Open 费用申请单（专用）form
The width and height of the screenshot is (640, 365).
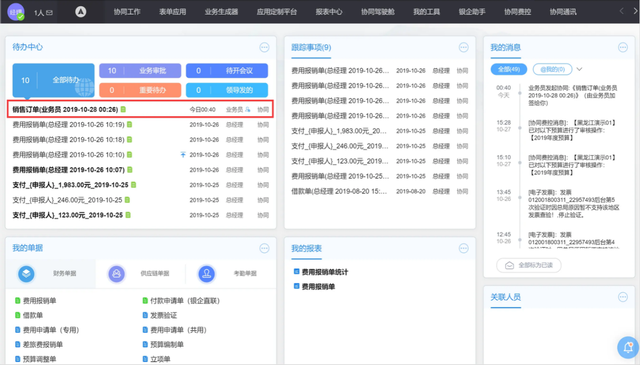click(x=51, y=330)
